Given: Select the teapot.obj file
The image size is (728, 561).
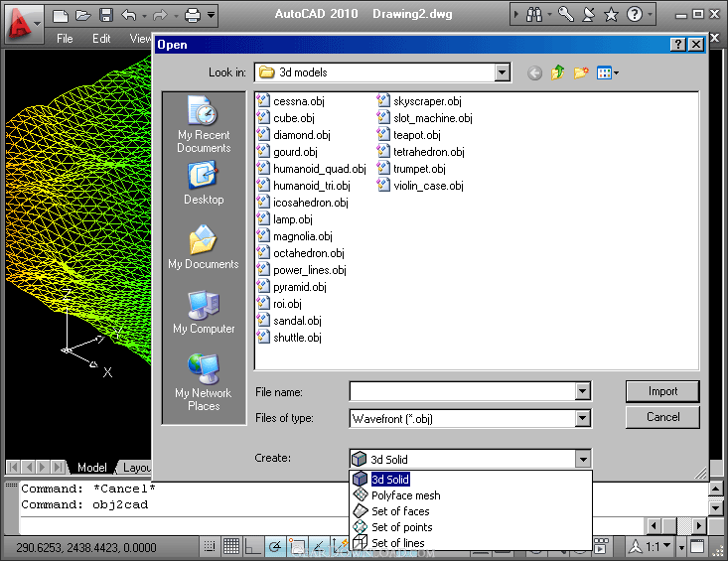Looking at the screenshot, I should [409, 135].
